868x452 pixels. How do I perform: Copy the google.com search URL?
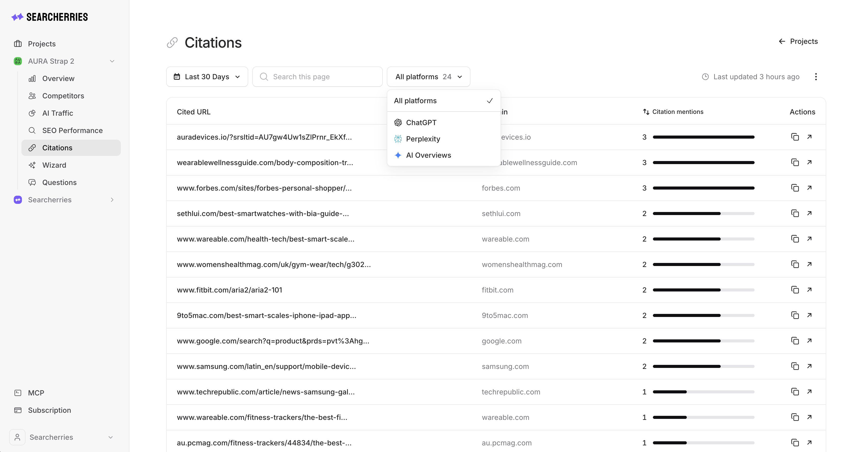[x=795, y=341]
